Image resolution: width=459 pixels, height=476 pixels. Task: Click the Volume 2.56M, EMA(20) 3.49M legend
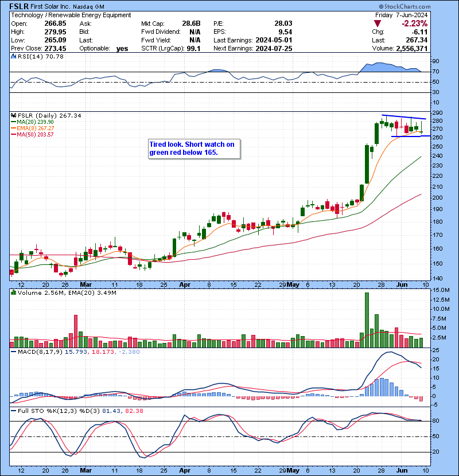coord(67,292)
